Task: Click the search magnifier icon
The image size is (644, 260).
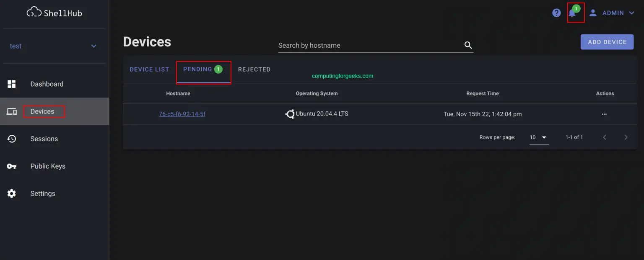Action: [x=468, y=45]
